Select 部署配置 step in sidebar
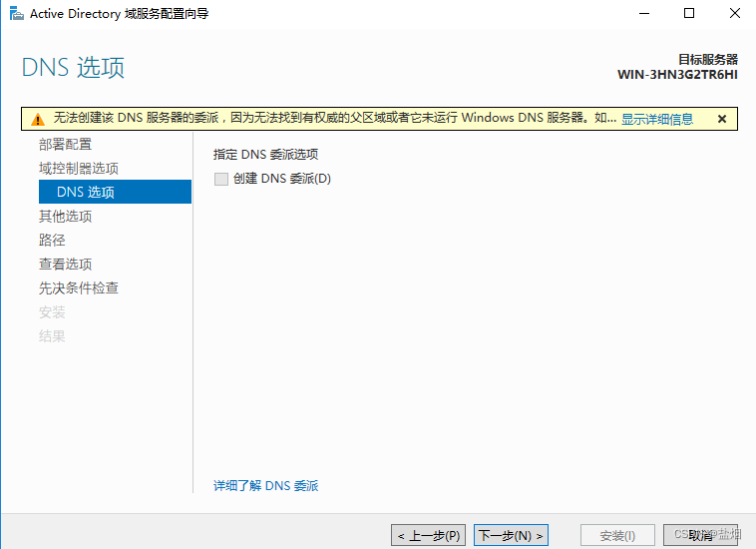Viewport: 756px width, 549px height. 65,145
